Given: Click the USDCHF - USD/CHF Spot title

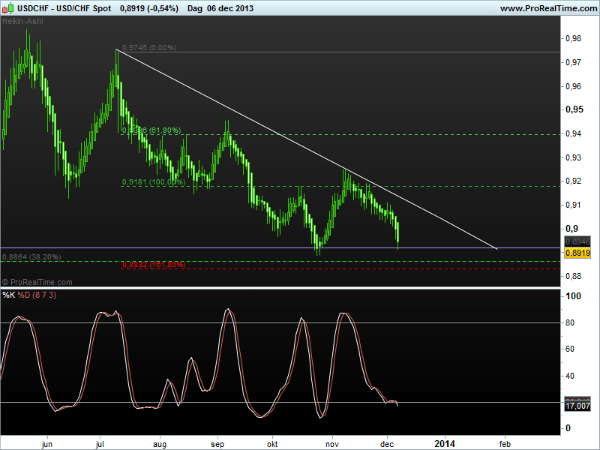Looking at the screenshot, I should tap(64, 8).
